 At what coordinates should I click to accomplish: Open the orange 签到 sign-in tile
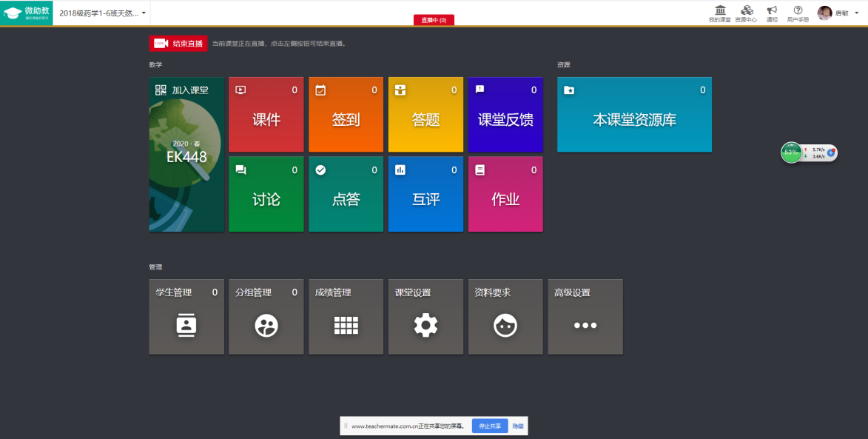346,115
